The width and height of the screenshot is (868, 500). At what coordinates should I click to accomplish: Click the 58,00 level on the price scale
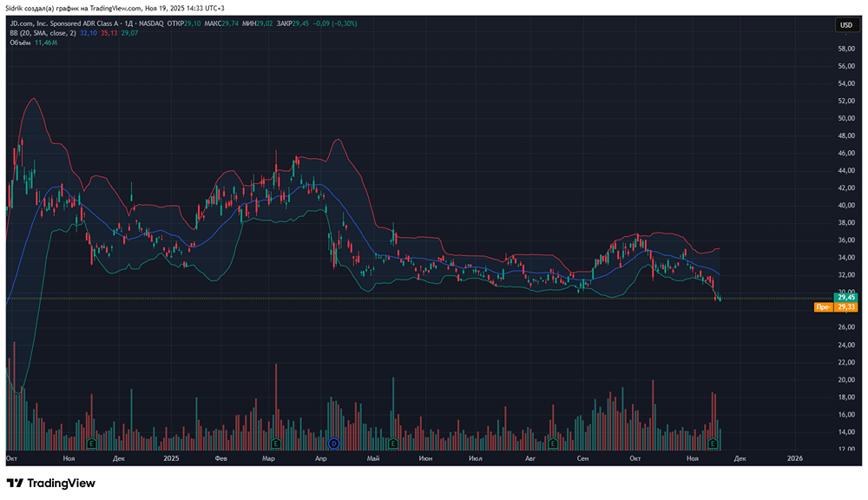click(x=846, y=49)
